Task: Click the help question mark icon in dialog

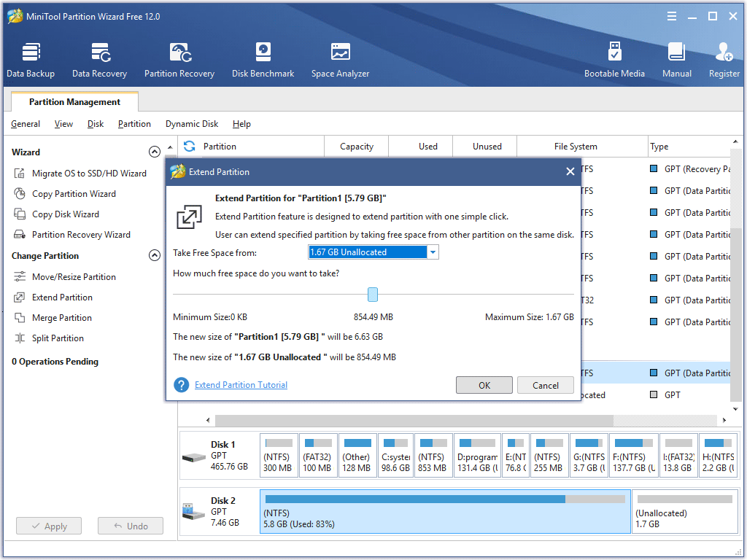Action: [x=181, y=385]
